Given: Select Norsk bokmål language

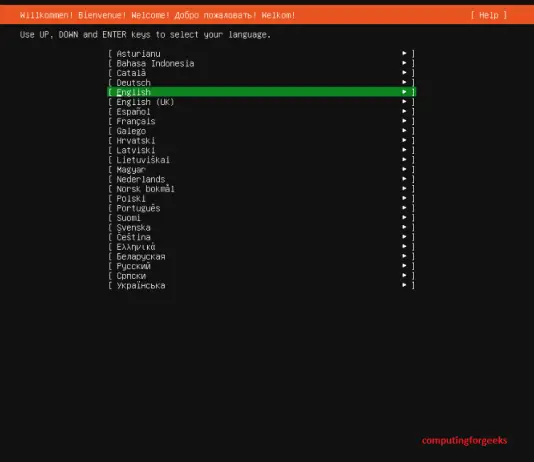Looking at the screenshot, I should [262, 189].
